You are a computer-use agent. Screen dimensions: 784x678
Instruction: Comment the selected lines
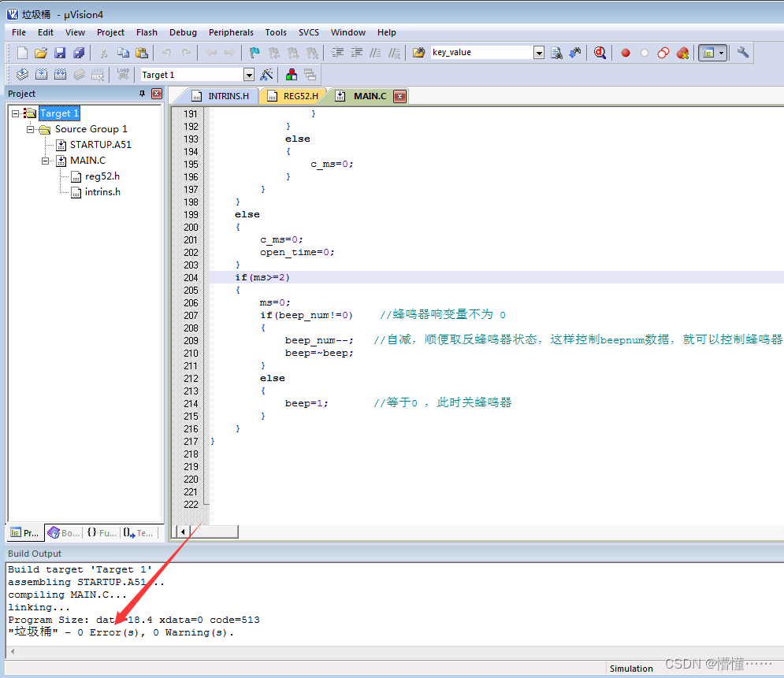point(376,53)
